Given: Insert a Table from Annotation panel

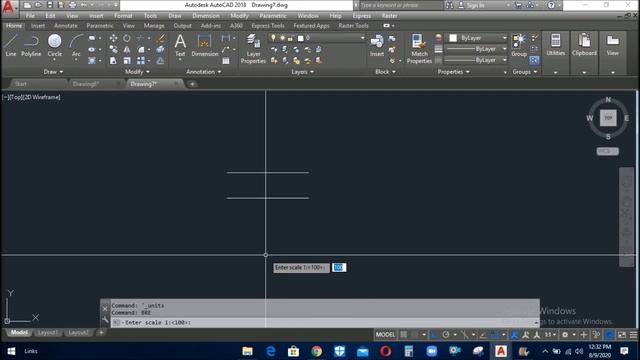Looking at the screenshot, I should click(x=226, y=61).
